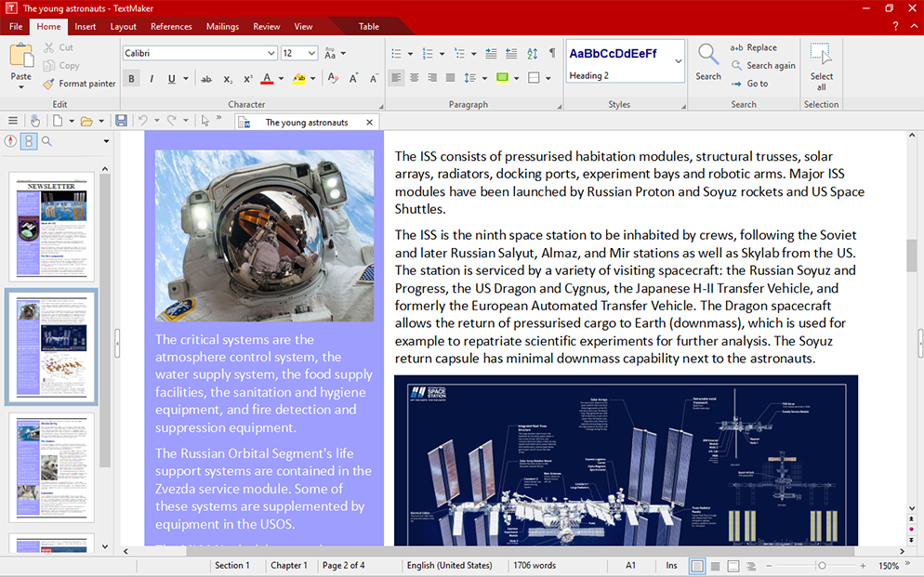The image size is (924, 577).
Task: Open the font size dropdown
Action: coord(311,54)
